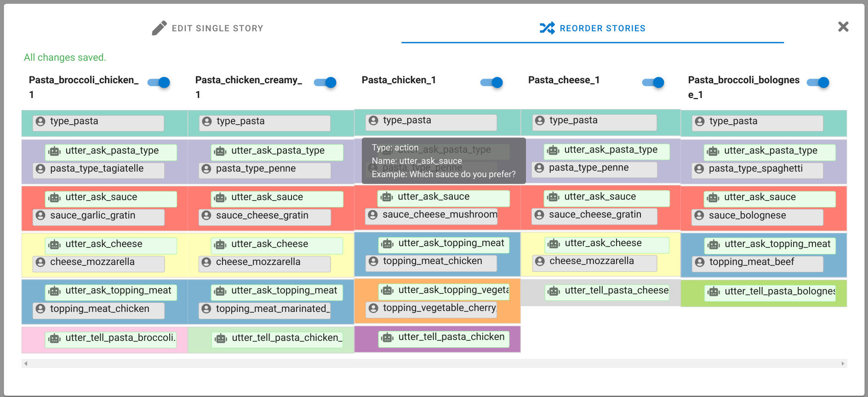Click robot icon beside utter_tell_pasta_cheese
Screen dimensions: 868x397
click(x=554, y=291)
